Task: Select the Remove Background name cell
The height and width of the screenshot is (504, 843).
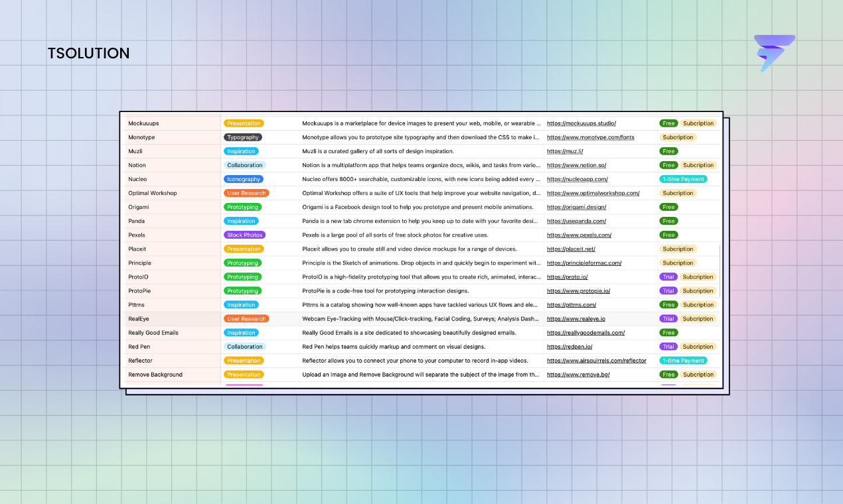Action: 173,374
